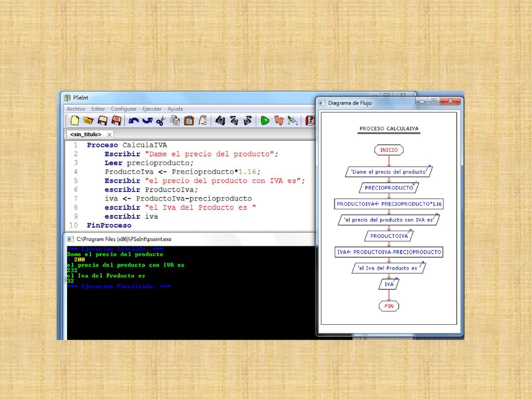Open the Ayuda menu
This screenshot has width=532, height=399.
coord(175,109)
